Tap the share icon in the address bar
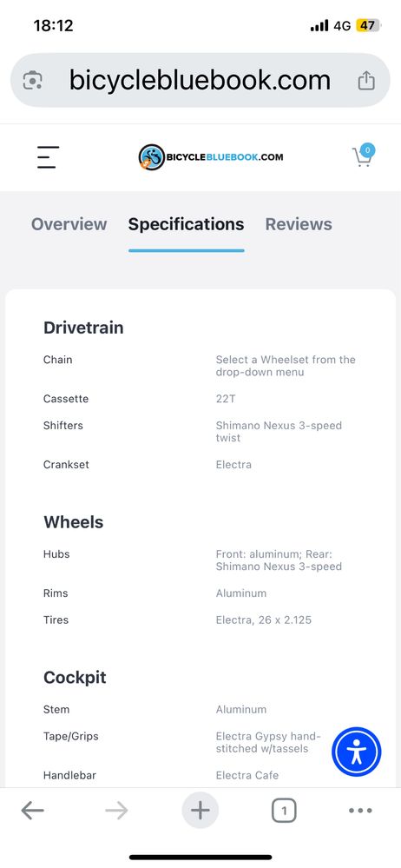 pyautogui.click(x=366, y=81)
